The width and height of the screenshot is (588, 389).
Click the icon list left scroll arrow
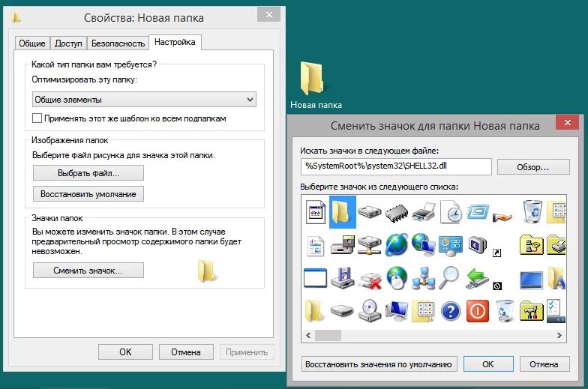pyautogui.click(x=308, y=336)
